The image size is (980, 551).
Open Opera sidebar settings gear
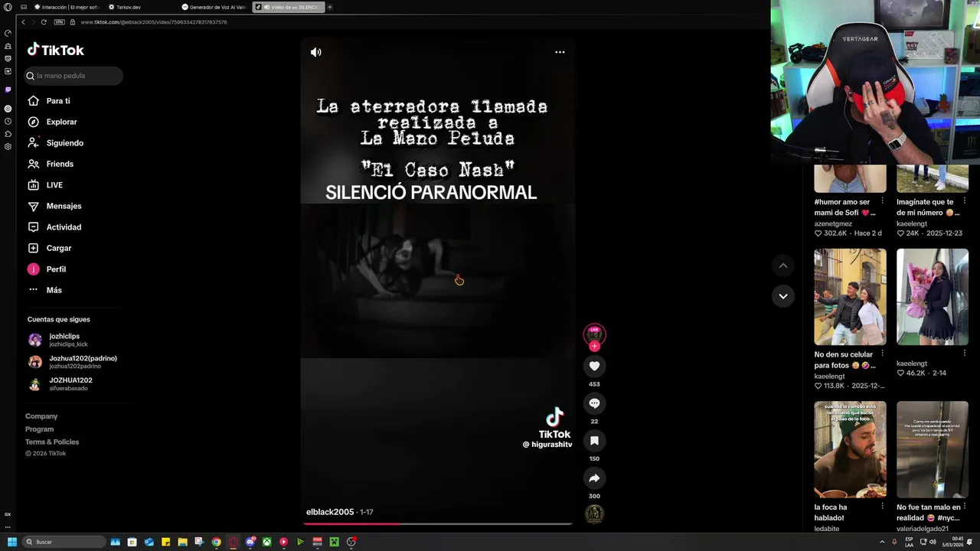8,146
